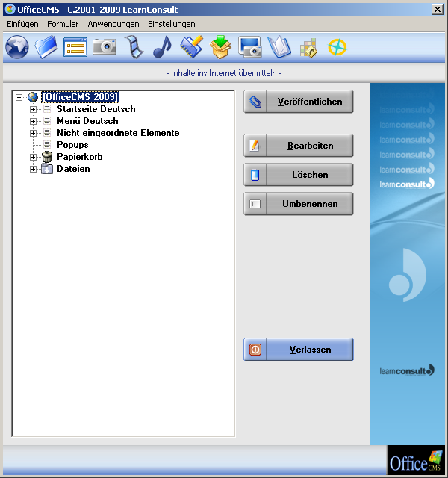448x478 pixels.
Task: Select the form list toolbar icon
Action: click(x=75, y=47)
